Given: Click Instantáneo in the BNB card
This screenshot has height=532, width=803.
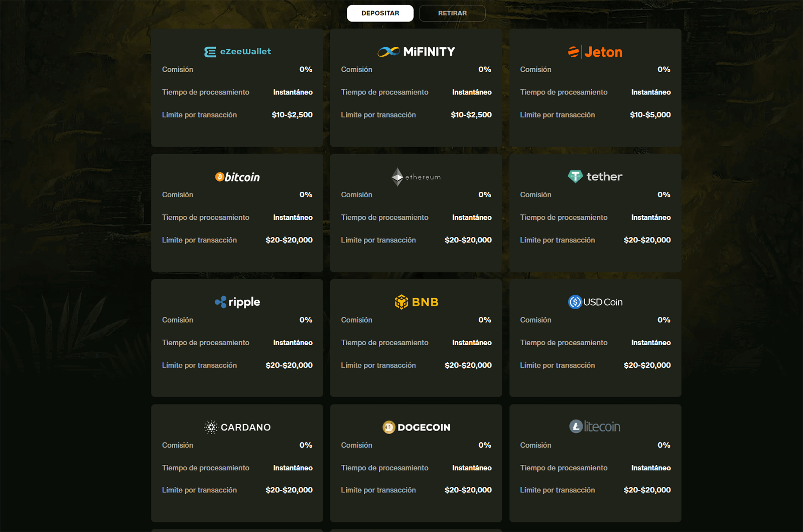Looking at the screenshot, I should click(x=472, y=343).
